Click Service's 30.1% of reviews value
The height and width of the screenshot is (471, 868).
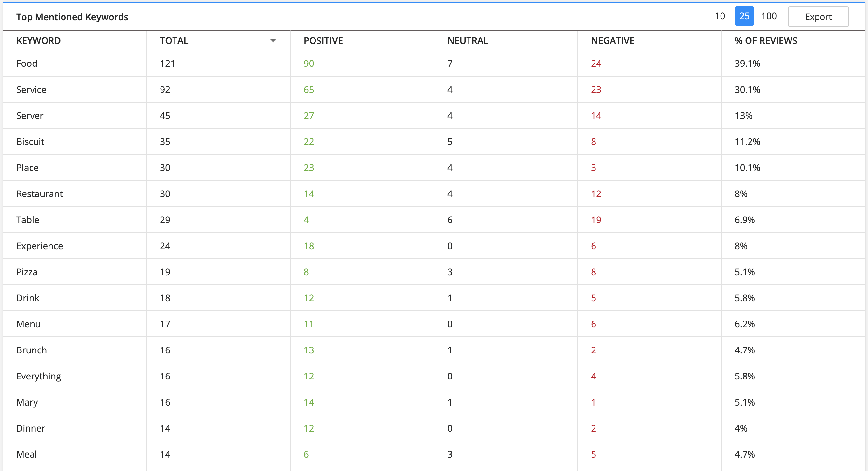(747, 90)
